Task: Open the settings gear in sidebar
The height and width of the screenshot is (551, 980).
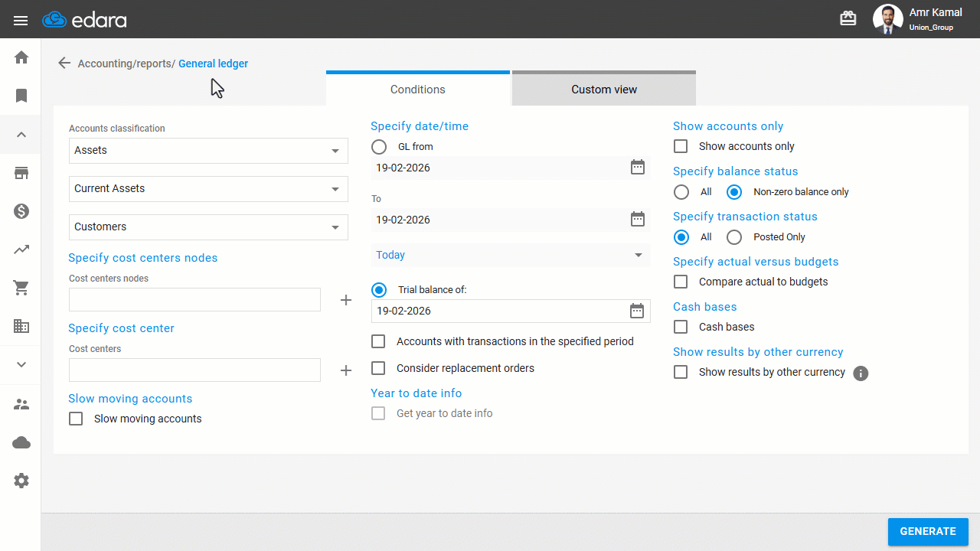Action: [21, 481]
